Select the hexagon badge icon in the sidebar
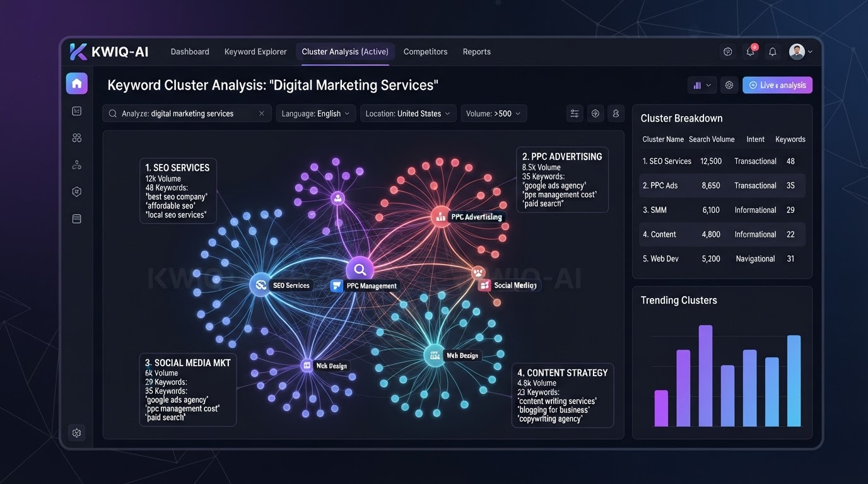The image size is (868, 484). pos(77,192)
